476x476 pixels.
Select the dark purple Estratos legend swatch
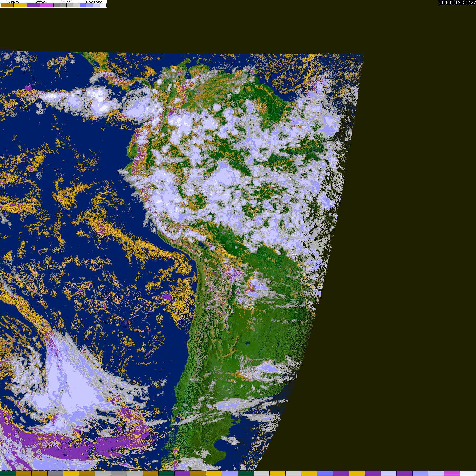[34, 5]
